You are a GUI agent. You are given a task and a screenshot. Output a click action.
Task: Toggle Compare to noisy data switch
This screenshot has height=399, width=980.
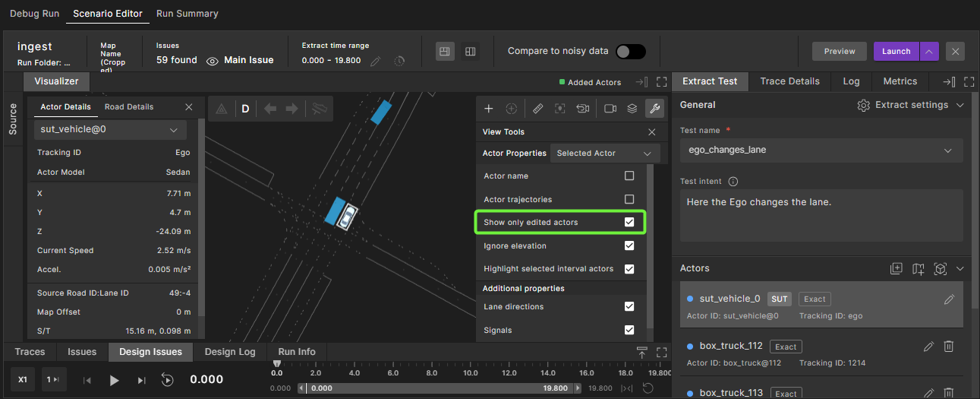tap(630, 51)
